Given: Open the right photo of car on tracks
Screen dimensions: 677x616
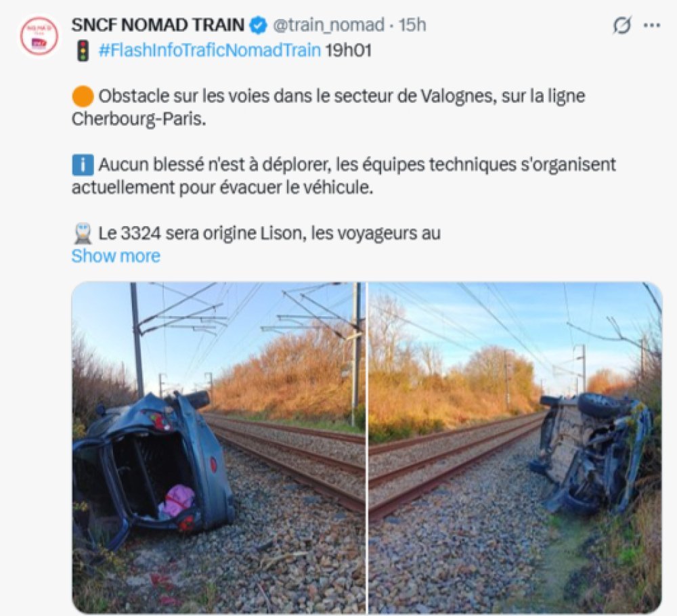Looking at the screenshot, I should (x=515, y=447).
